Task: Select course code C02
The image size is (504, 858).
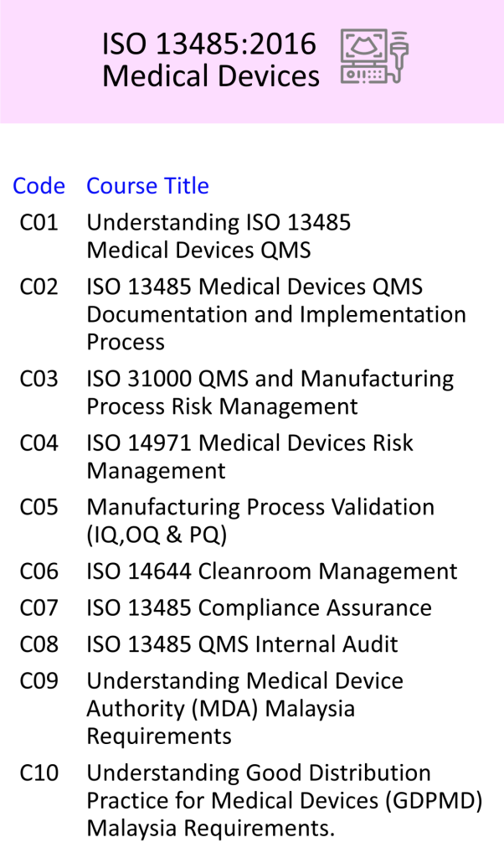Action: coord(39,287)
